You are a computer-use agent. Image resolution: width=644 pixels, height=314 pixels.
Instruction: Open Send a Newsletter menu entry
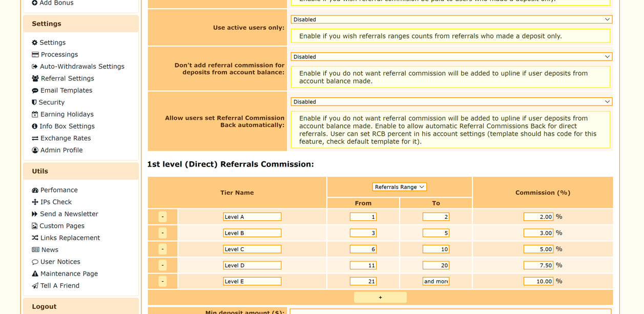69,214
